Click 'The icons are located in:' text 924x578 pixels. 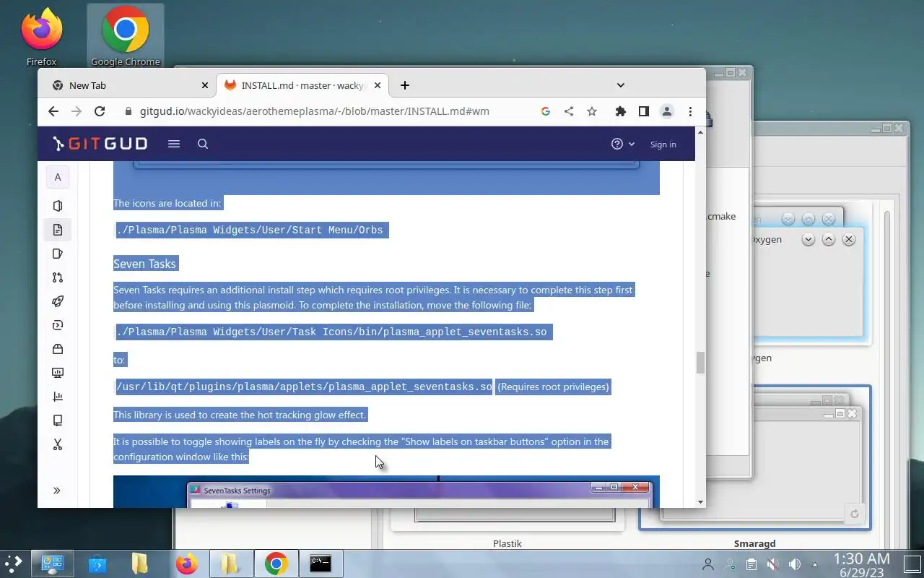(x=167, y=203)
